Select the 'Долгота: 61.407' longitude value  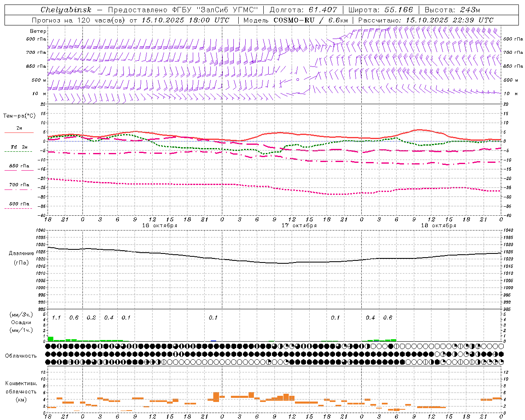303,10
